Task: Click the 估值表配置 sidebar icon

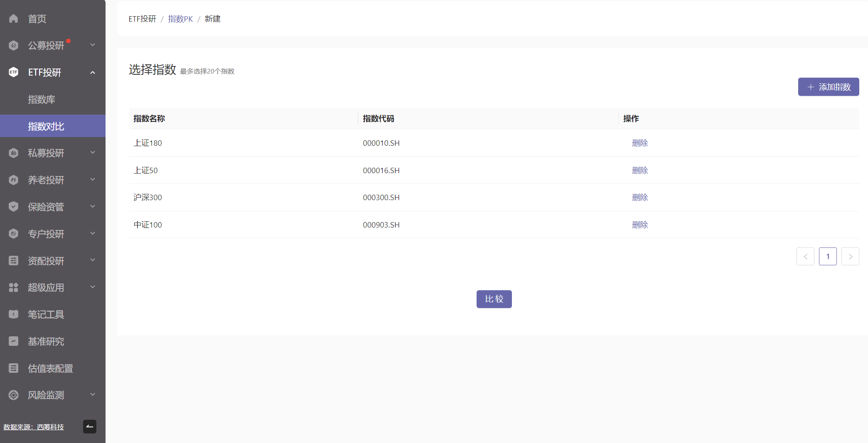Action: tap(13, 368)
